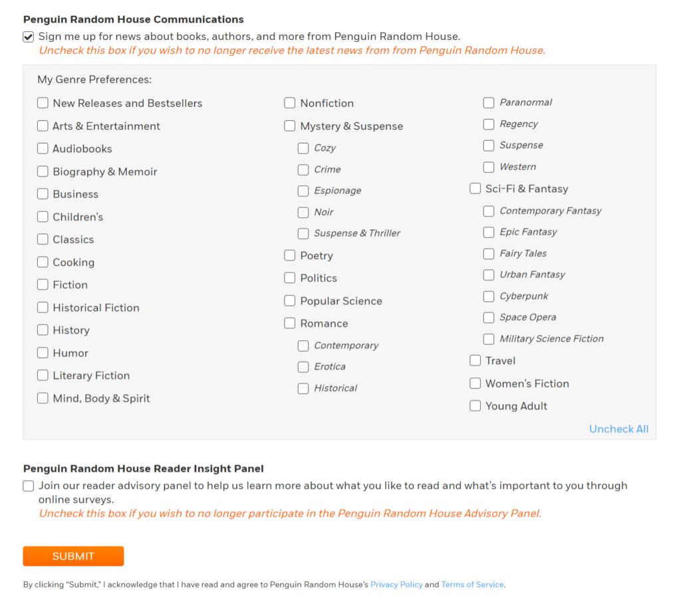Enable the Cooking genre preference
The image size is (681, 616).
pos(43,262)
